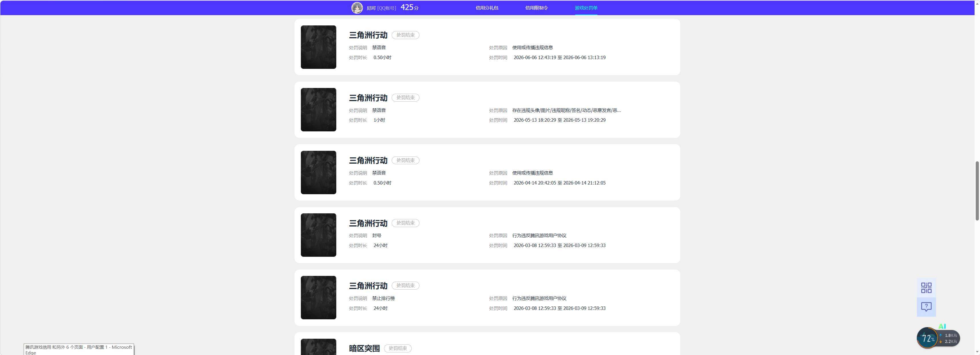Click the AI label above the monitor widget
Viewport: 980px width, 355px height.
tap(942, 326)
